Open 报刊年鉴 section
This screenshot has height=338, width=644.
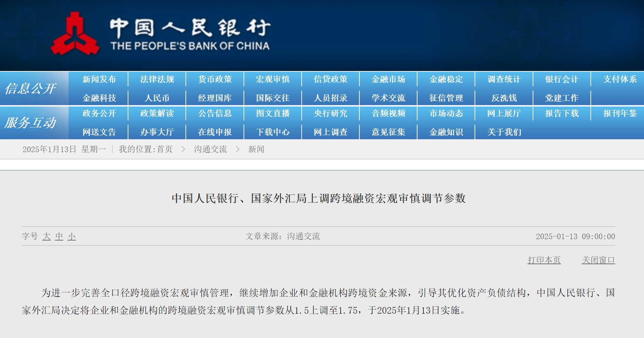pyautogui.click(x=620, y=113)
